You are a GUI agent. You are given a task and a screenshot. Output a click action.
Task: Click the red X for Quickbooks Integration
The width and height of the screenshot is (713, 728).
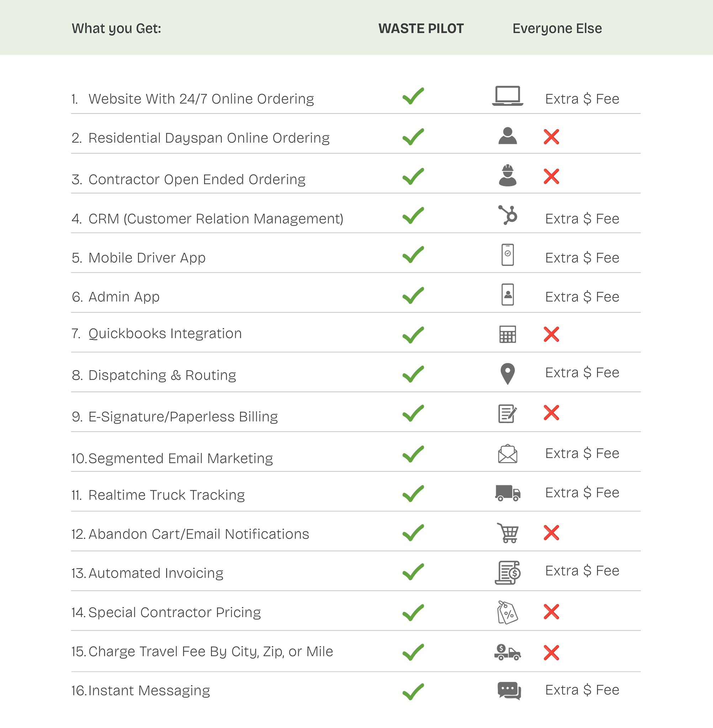(551, 334)
